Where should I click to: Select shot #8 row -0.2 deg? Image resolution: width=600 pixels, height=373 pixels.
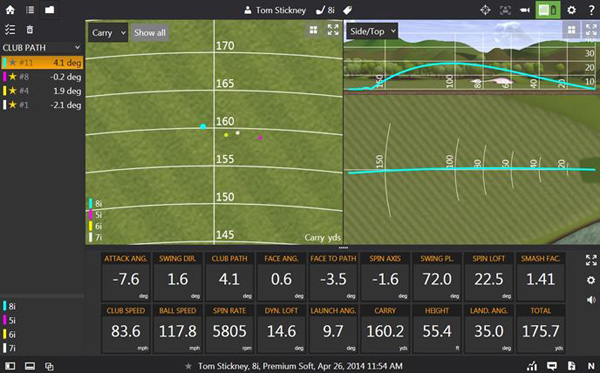pyautogui.click(x=42, y=77)
